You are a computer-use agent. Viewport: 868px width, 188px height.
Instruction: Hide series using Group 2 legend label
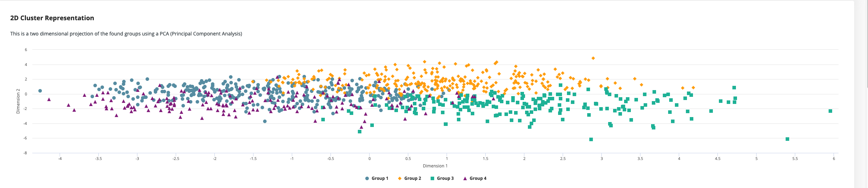(413, 178)
